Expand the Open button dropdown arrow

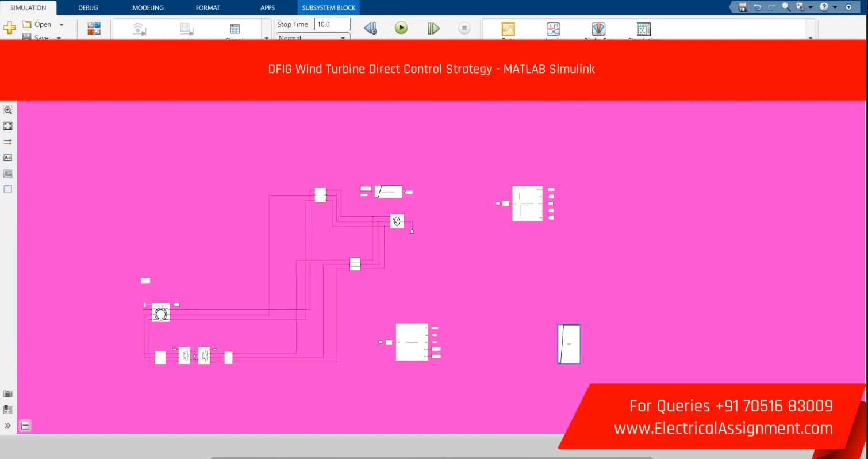pos(62,25)
